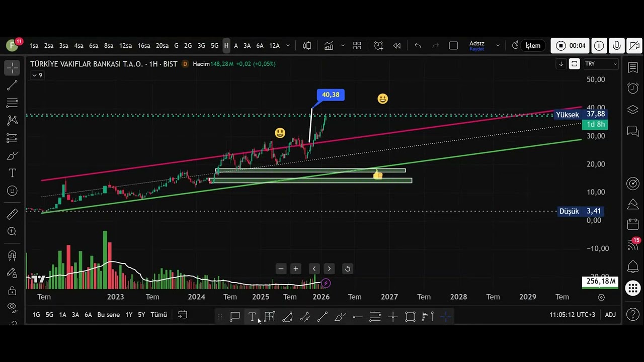
Task: Set the date range to 5Y
Action: (141, 315)
